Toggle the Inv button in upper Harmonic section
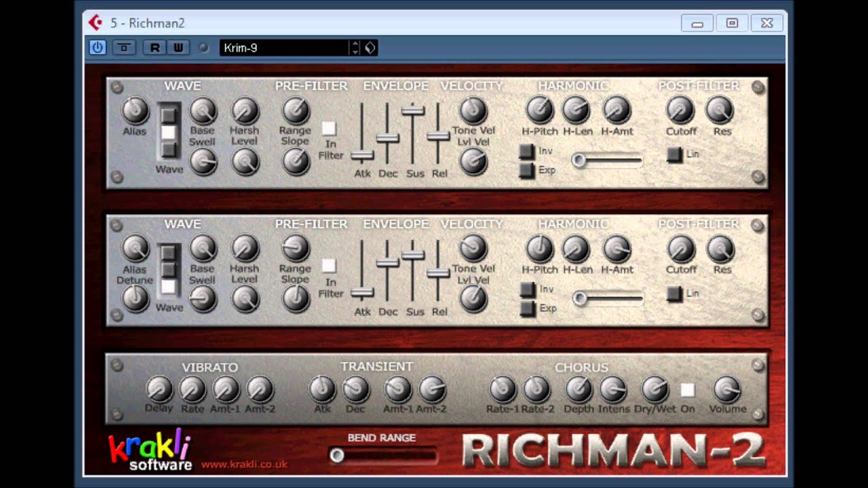The image size is (868, 488). click(527, 152)
